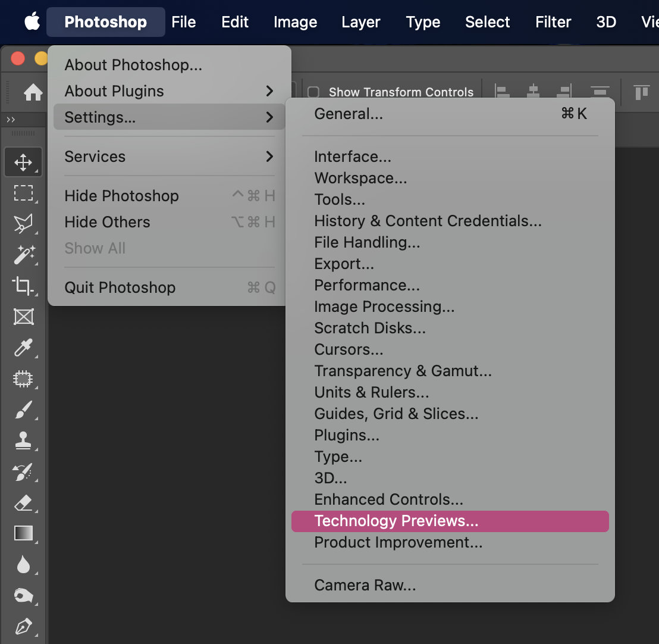
Task: Click the Align left edges icon
Action: click(502, 91)
